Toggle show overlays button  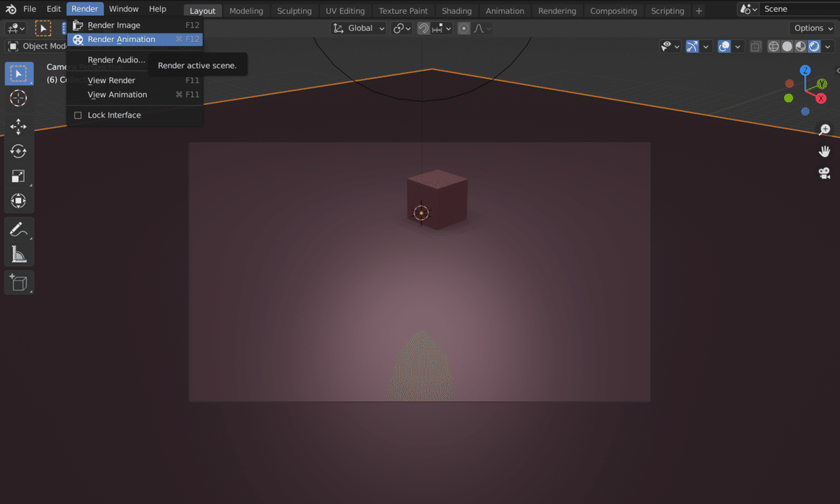724,46
